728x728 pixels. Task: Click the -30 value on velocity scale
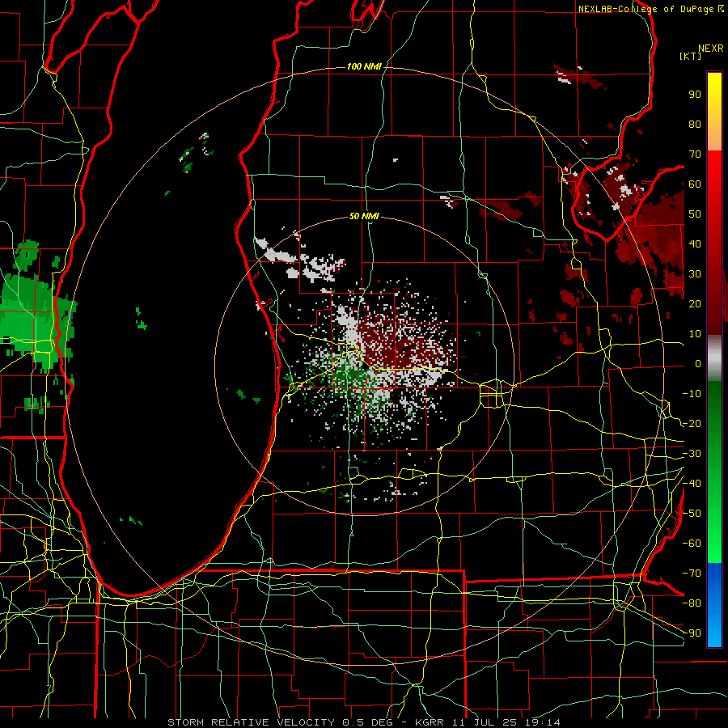(x=692, y=454)
